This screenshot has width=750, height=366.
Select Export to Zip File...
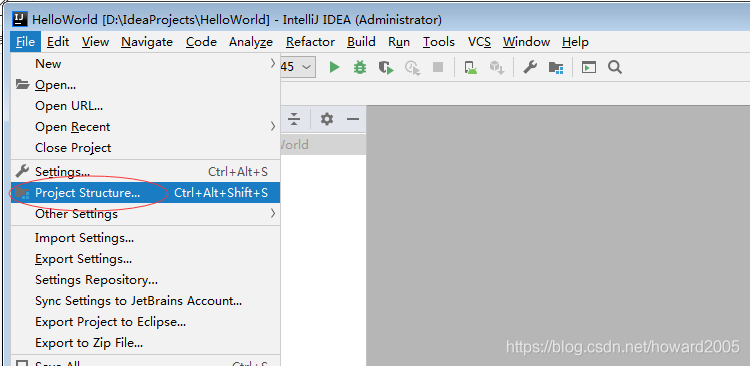click(x=145, y=343)
